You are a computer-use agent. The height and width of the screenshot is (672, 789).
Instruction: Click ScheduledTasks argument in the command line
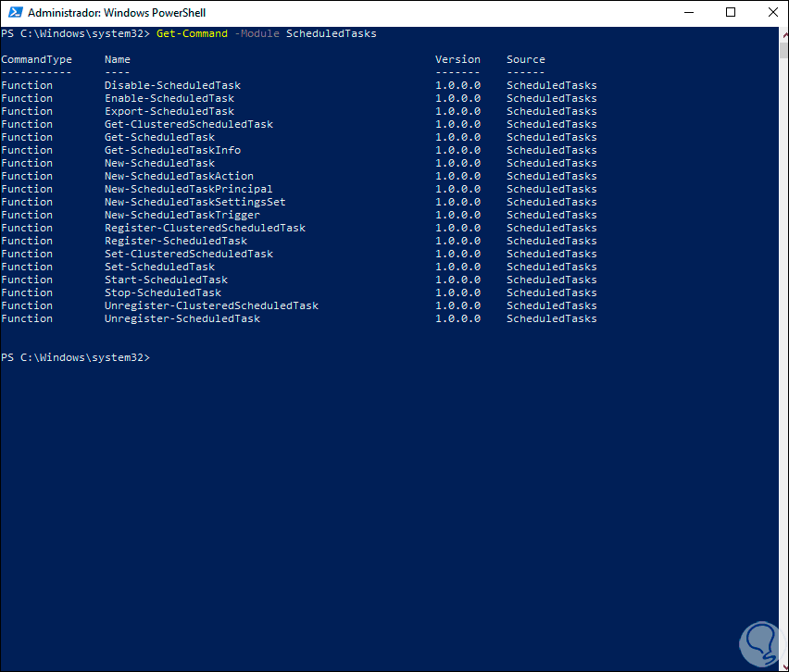(x=332, y=33)
